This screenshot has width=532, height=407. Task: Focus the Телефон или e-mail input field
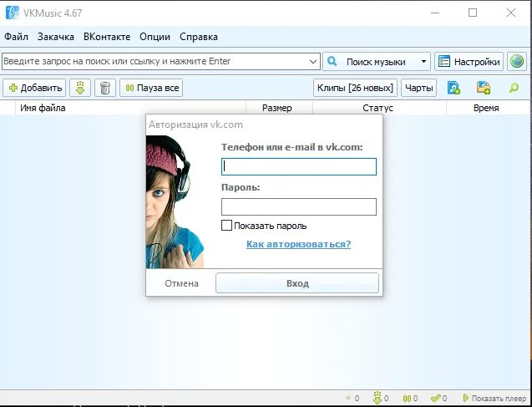[x=299, y=166]
